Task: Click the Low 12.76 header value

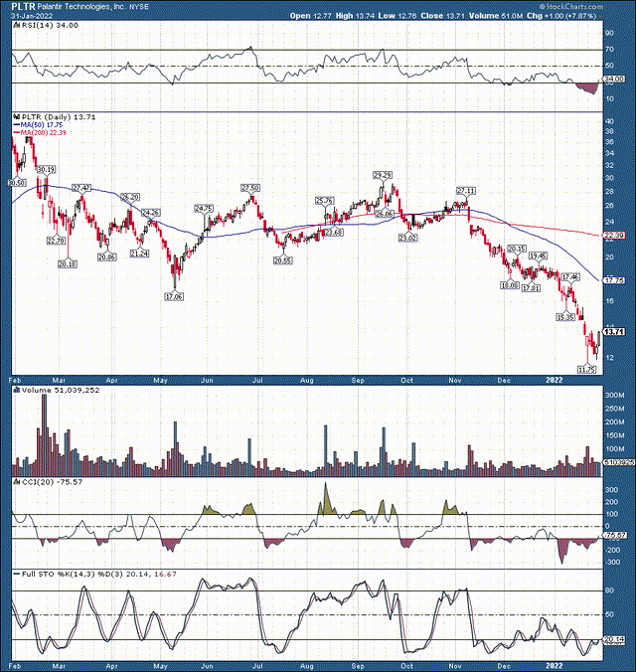Action: 397,16
